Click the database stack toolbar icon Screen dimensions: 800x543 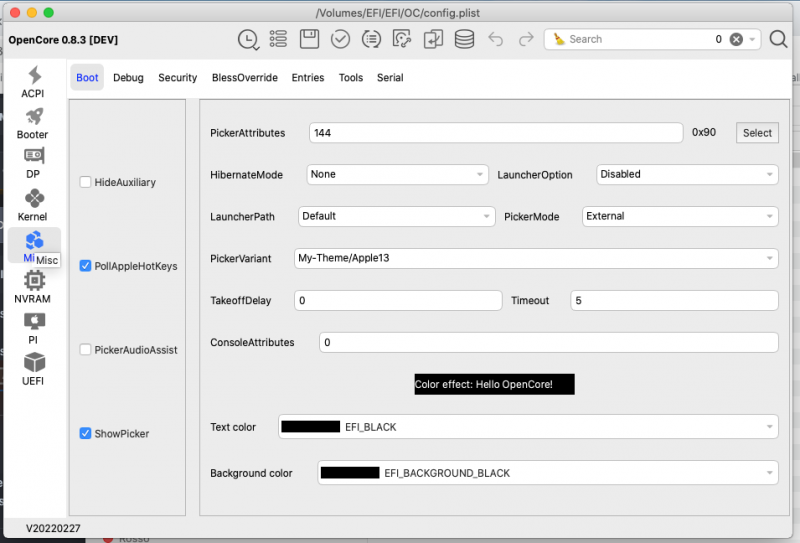pyautogui.click(x=464, y=39)
